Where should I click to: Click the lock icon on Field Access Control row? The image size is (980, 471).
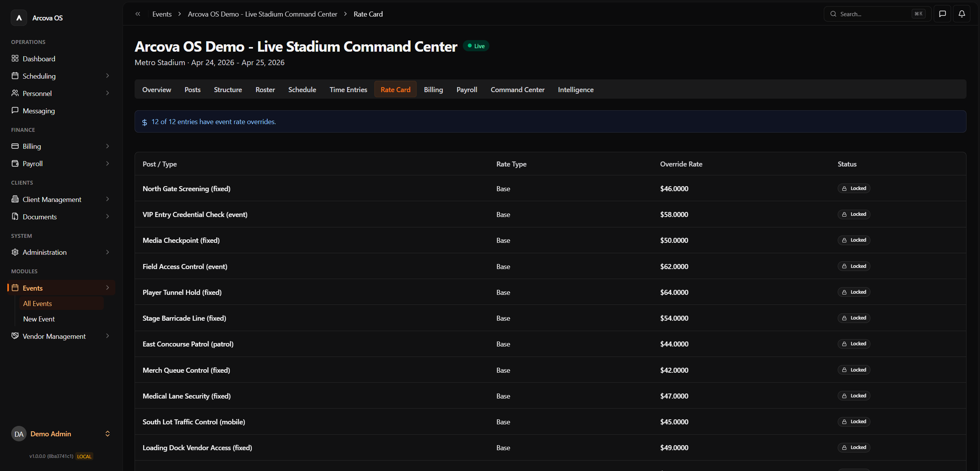(844, 266)
